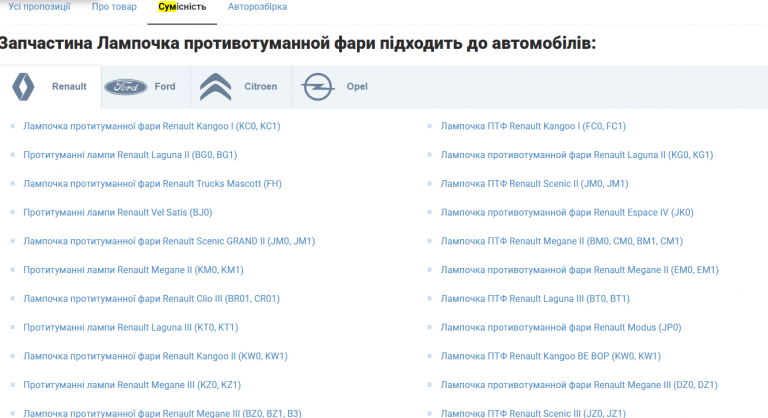768x418 pixels.
Task: Visit Renault Megane II (KM0, KM1) link
Action: (133, 270)
